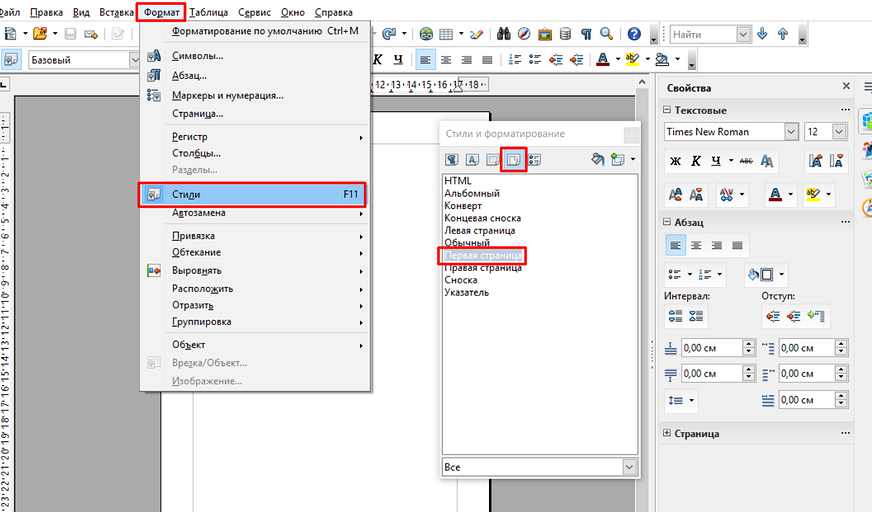Viewport: 872px width, 512px height.
Task: Click the Paragraph Styles icon in Styles panel
Action: pos(452,159)
